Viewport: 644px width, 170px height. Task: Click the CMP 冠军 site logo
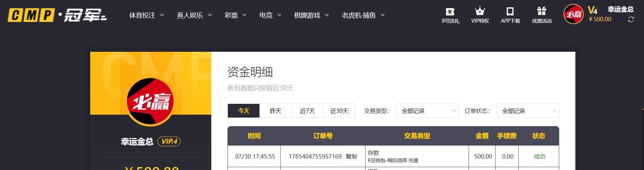click(57, 15)
